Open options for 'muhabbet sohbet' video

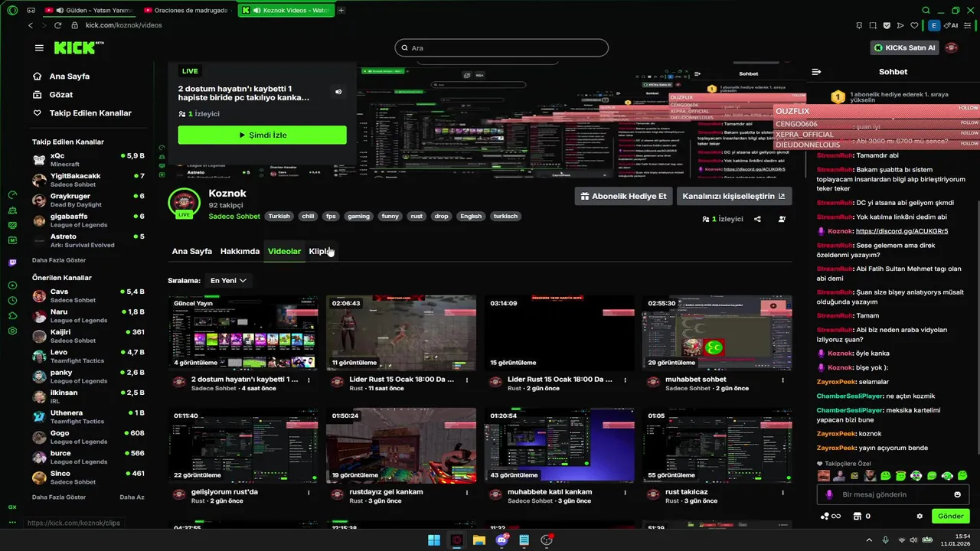point(782,380)
